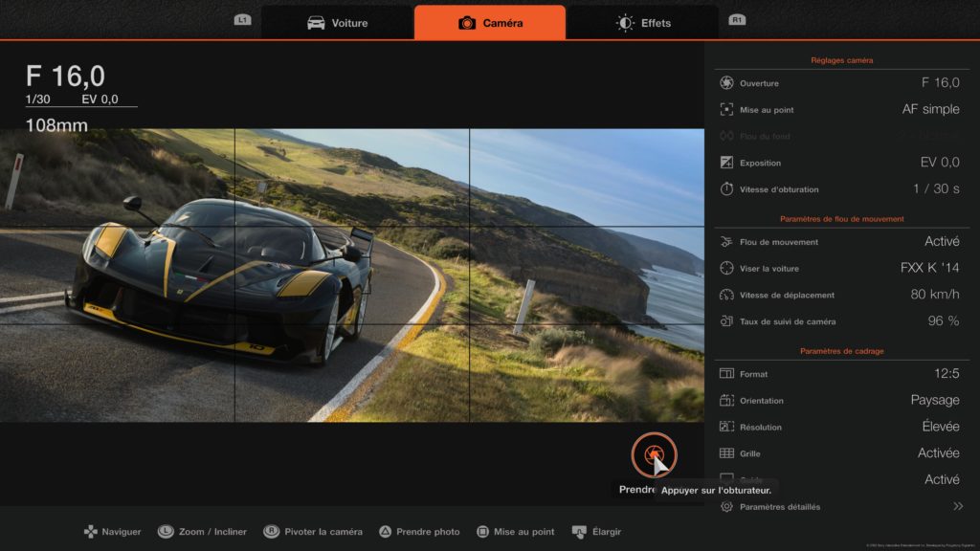Click the Flou de mouvement icon
Screen dimensions: 980x551
tap(726, 242)
